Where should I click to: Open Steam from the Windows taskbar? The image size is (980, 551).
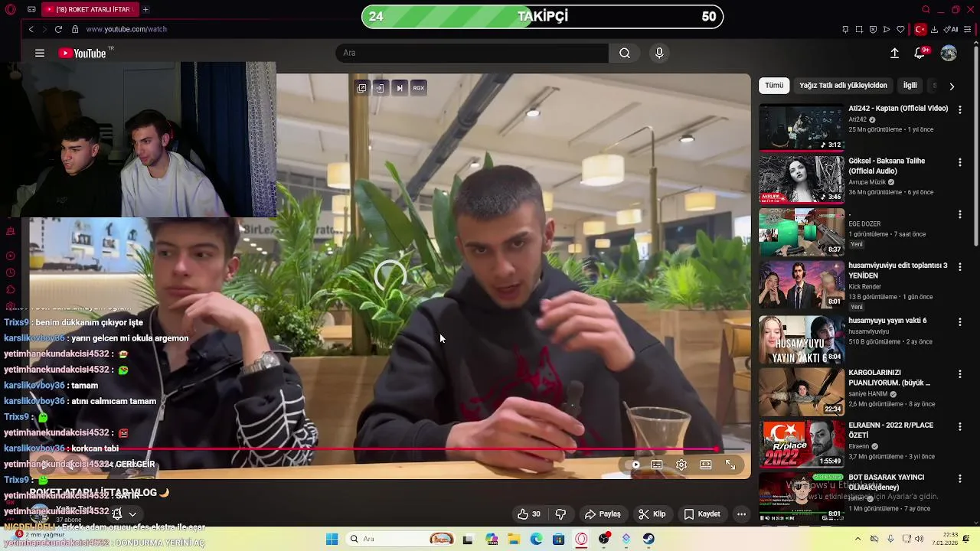pos(648,539)
